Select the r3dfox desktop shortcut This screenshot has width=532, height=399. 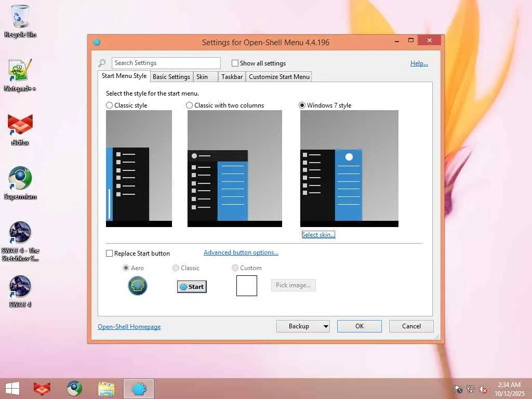[20, 129]
